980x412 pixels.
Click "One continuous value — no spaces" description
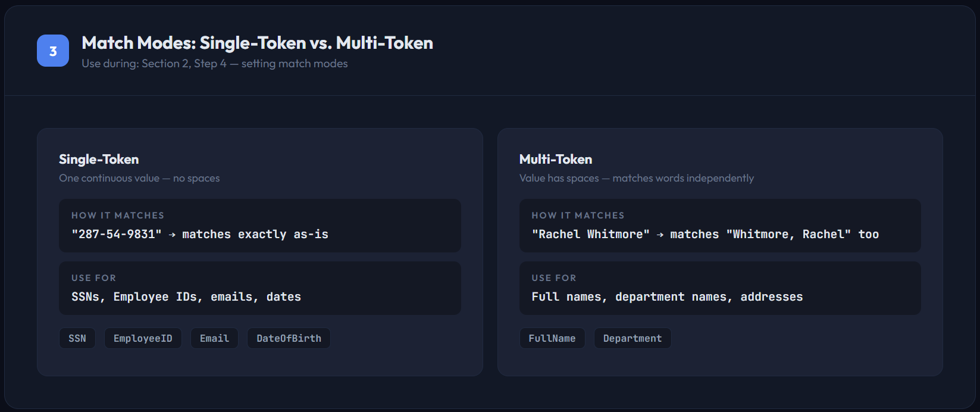click(x=139, y=178)
